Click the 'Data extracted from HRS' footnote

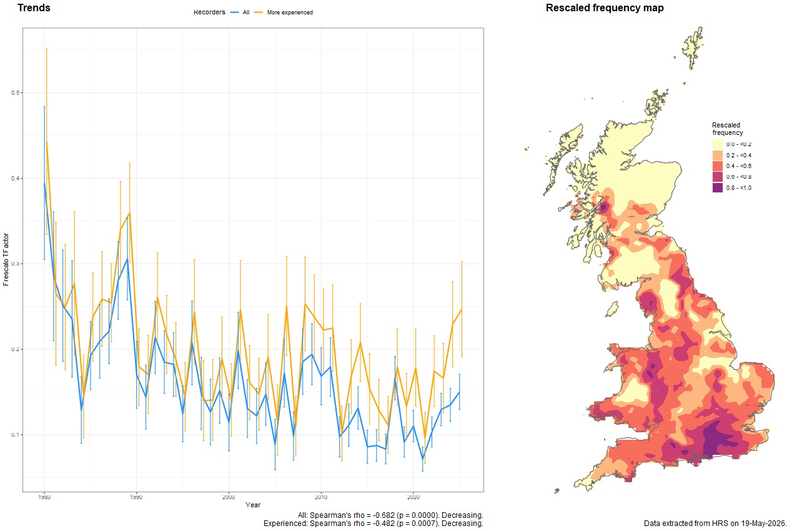pos(715,524)
